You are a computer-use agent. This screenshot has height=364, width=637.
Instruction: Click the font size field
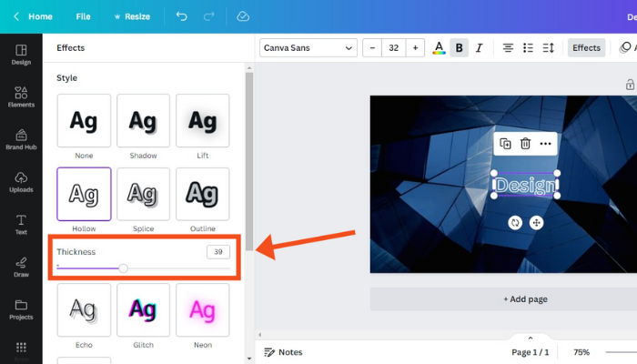click(x=394, y=48)
